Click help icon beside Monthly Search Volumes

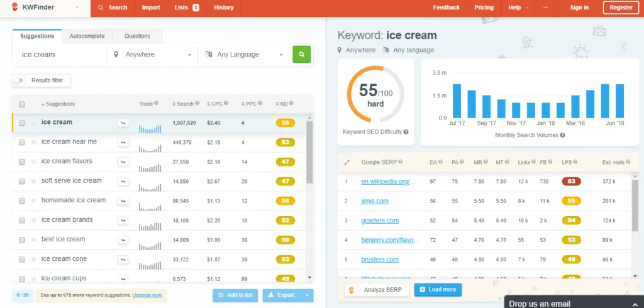tap(562, 135)
